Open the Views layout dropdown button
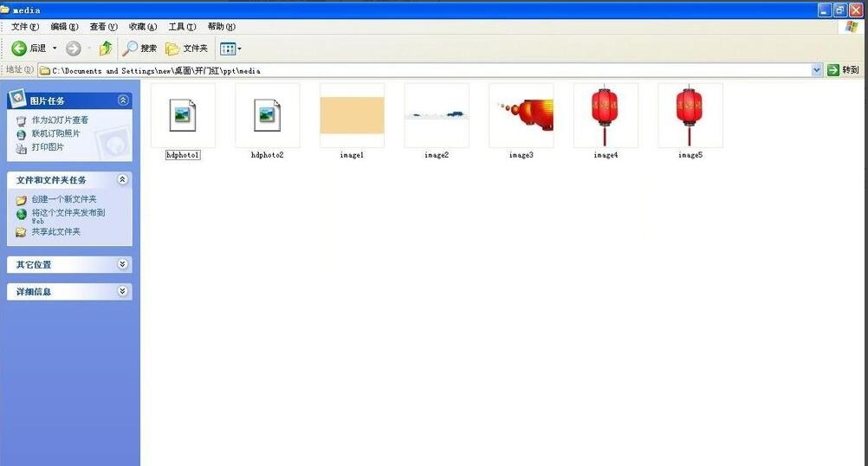The width and height of the screenshot is (868, 466). [x=230, y=49]
